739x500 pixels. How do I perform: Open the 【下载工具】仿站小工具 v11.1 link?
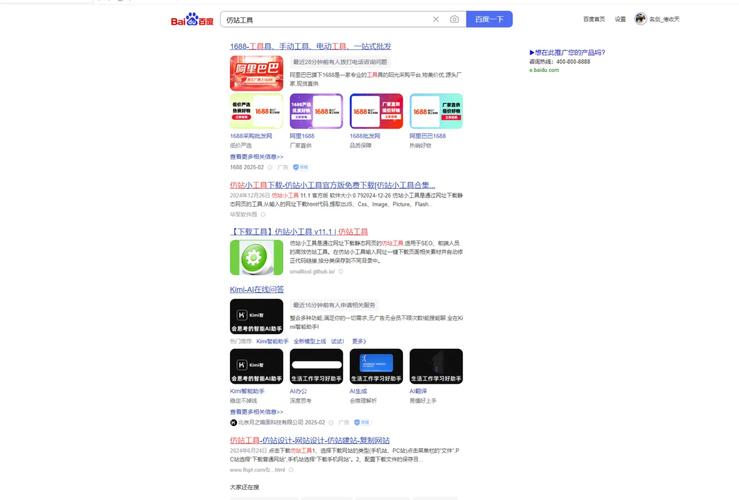pyautogui.click(x=299, y=231)
